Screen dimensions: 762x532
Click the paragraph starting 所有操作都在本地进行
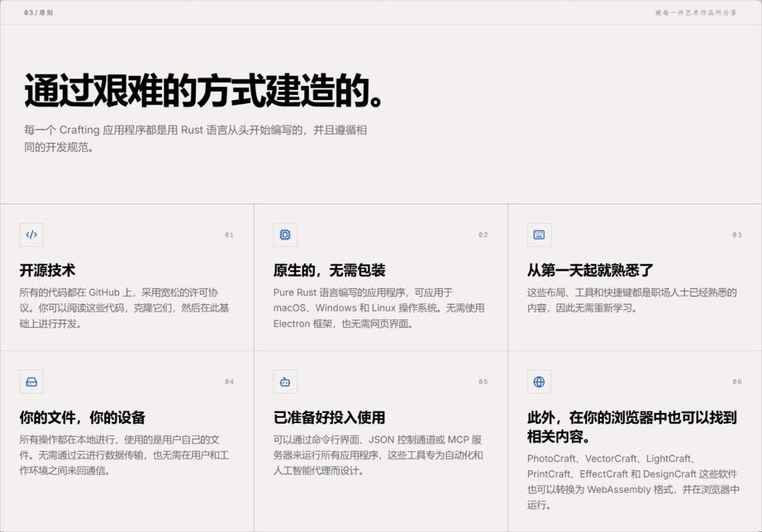124,455
